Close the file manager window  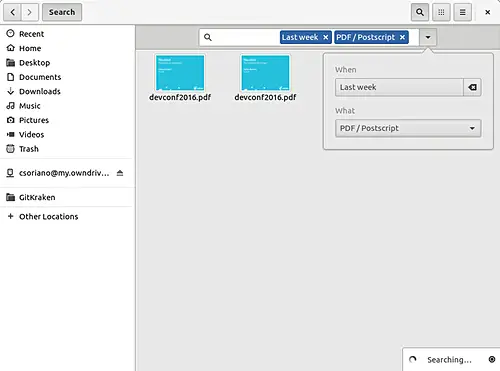pos(487,12)
